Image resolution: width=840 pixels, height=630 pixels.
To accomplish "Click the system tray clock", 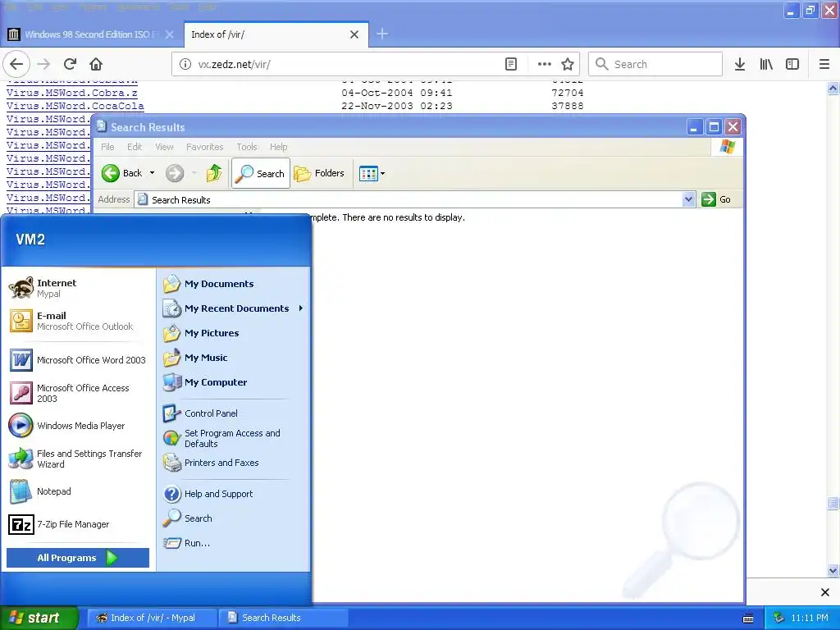I will point(810,618).
